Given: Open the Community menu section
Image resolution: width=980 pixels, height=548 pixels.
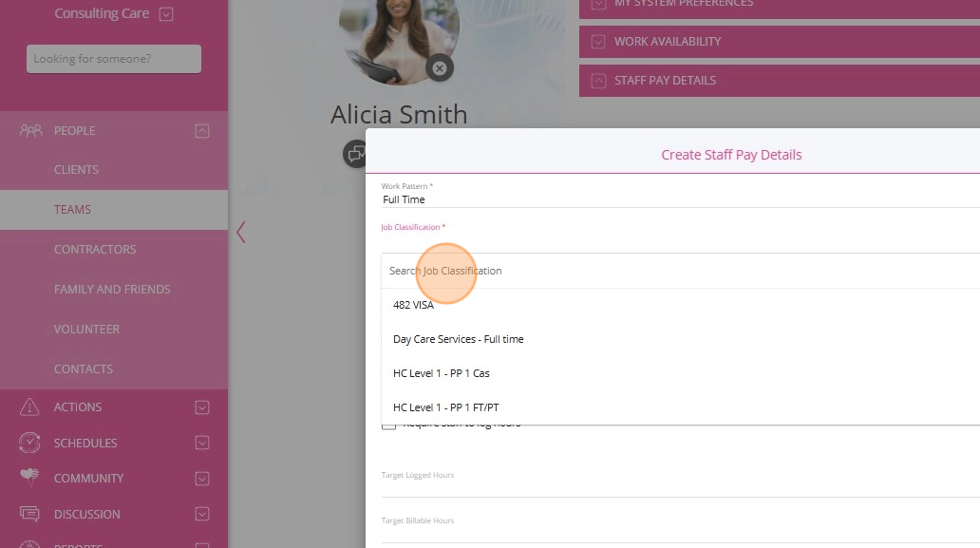Looking at the screenshot, I should pyautogui.click(x=114, y=479).
